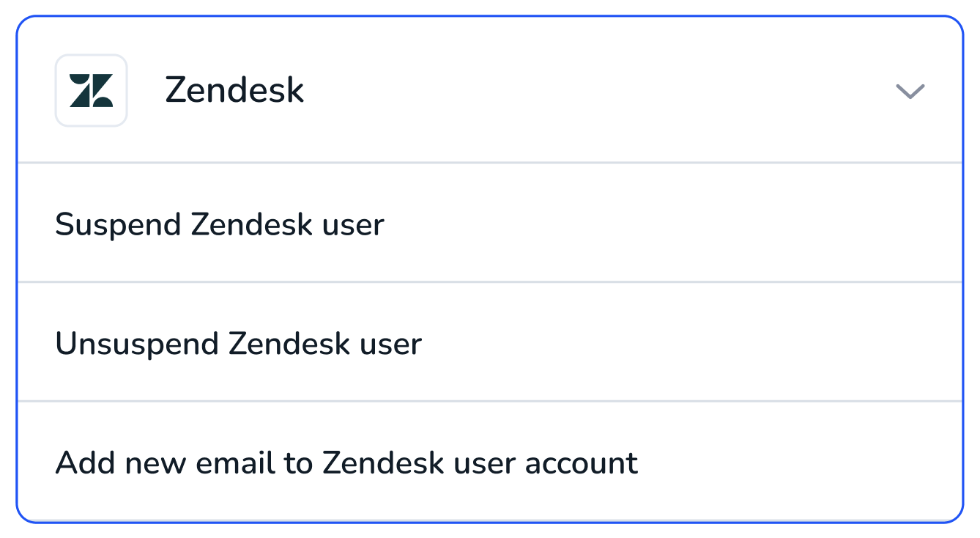Viewport: 980px width, 538px height.
Task: Click the Zendesk integration title
Action: pyautogui.click(x=234, y=90)
